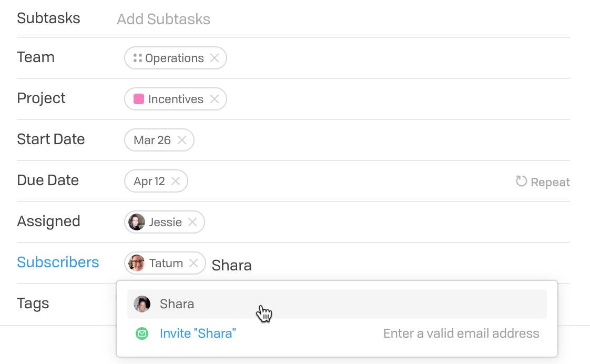The height and width of the screenshot is (364, 590).
Task: Remove Tatum from Subscribers
Action: pos(194,263)
